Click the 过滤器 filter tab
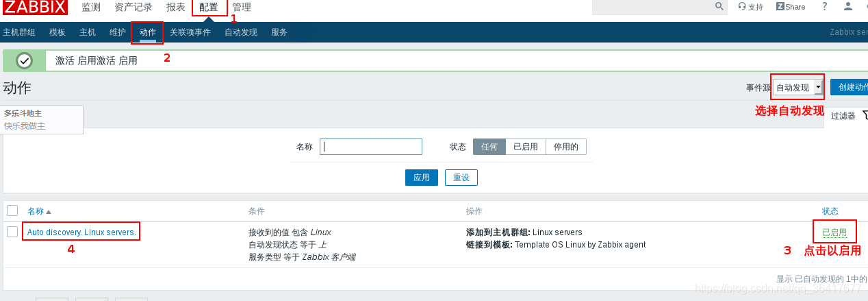Image resolution: width=868 pixels, height=301 pixels. click(843, 116)
